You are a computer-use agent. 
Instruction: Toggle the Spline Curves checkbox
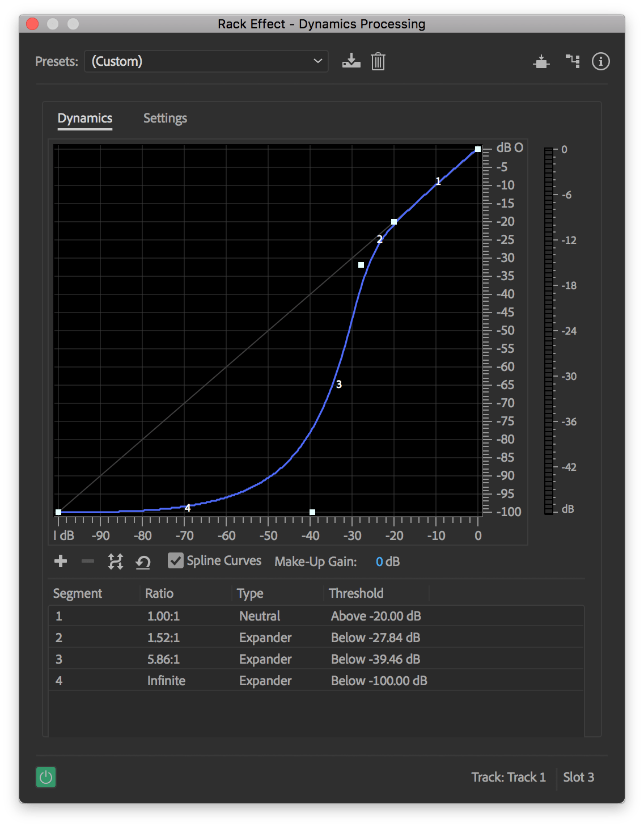pyautogui.click(x=176, y=561)
